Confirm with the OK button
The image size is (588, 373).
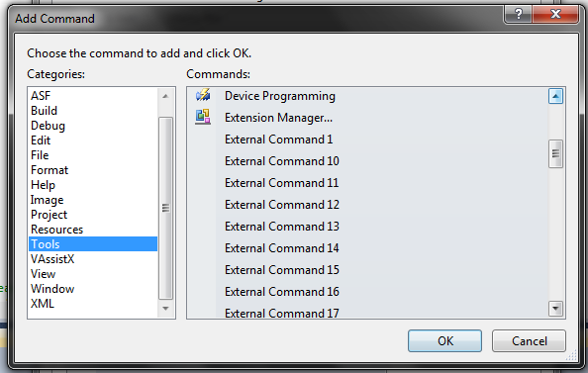[444, 340]
